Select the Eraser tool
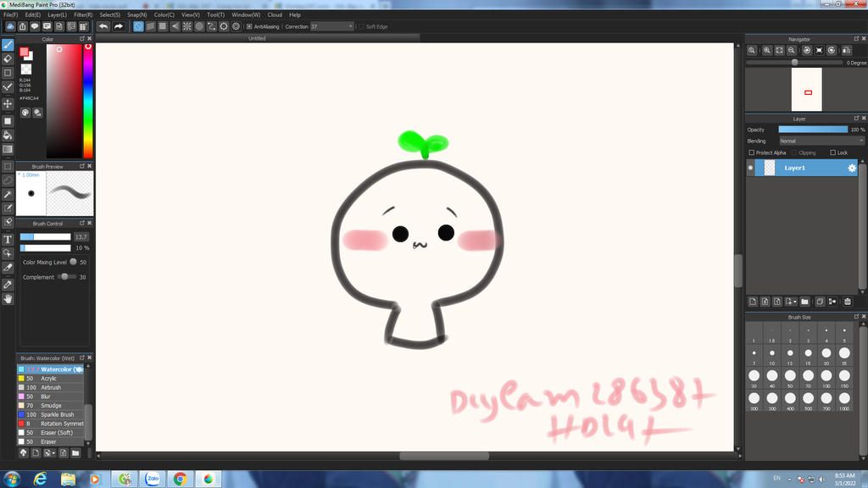Screen dimensions: 868x488 coord(8,58)
